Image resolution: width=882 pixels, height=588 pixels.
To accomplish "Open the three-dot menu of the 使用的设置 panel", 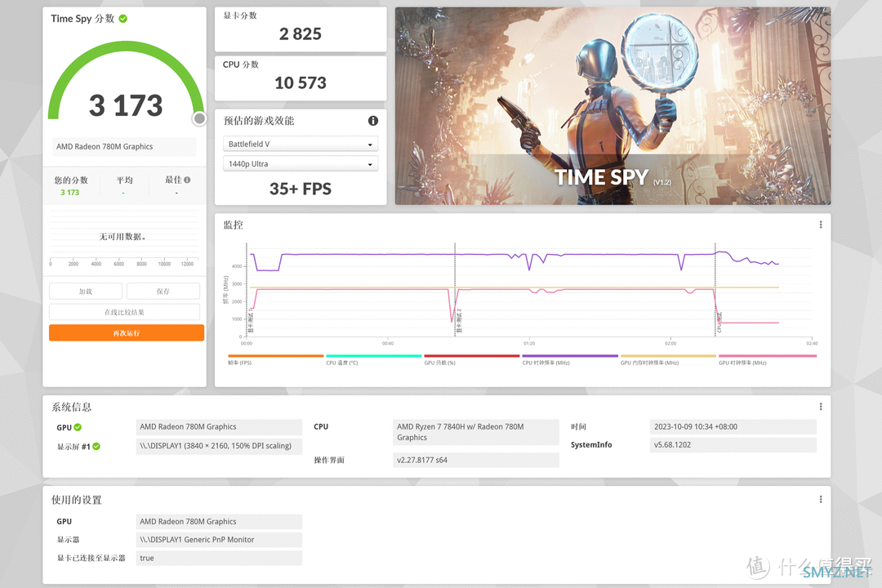I will [x=821, y=499].
